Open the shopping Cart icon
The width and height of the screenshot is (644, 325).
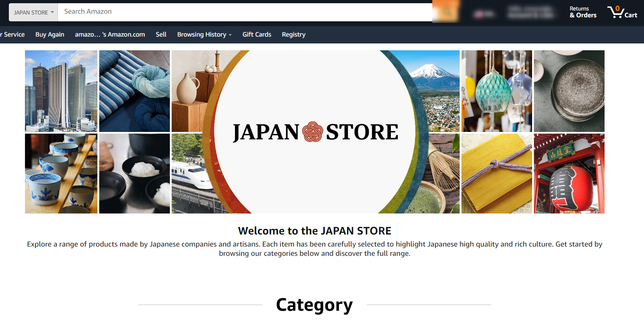click(622, 12)
